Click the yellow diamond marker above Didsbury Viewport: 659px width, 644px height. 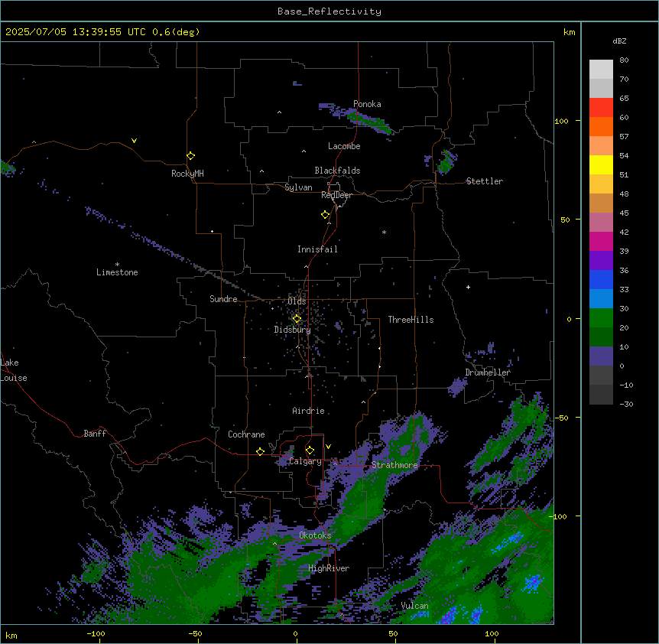(x=297, y=319)
